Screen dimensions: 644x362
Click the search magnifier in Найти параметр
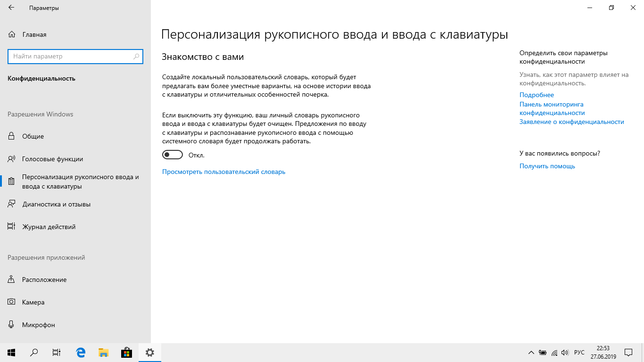pos(136,57)
